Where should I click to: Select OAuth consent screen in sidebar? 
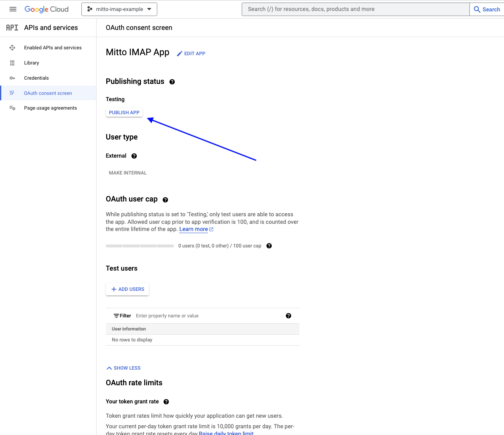coord(48,93)
